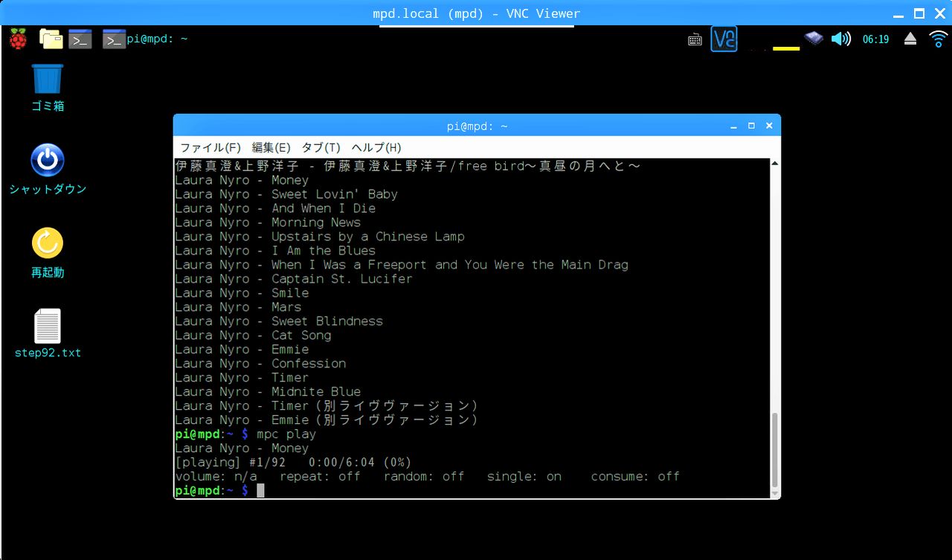Click the 伊藤真澄&上野洋子 free bird line
The width and height of the screenshot is (952, 560).
(408, 166)
